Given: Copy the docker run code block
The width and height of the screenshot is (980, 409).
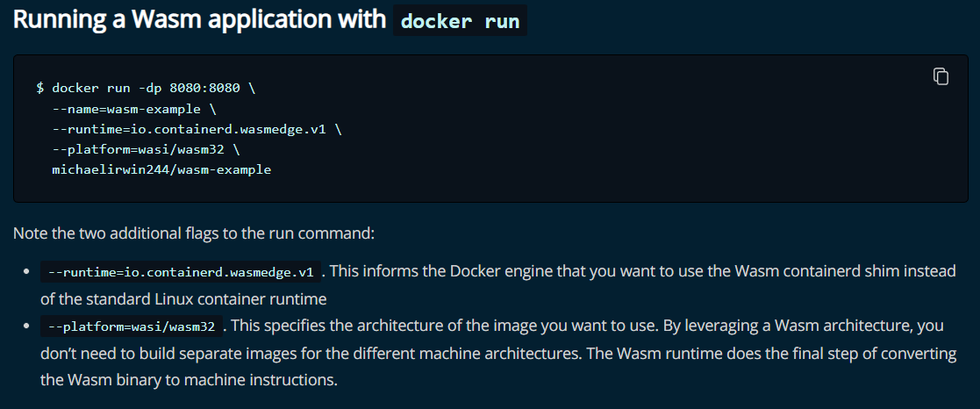Looking at the screenshot, I should (x=941, y=76).
